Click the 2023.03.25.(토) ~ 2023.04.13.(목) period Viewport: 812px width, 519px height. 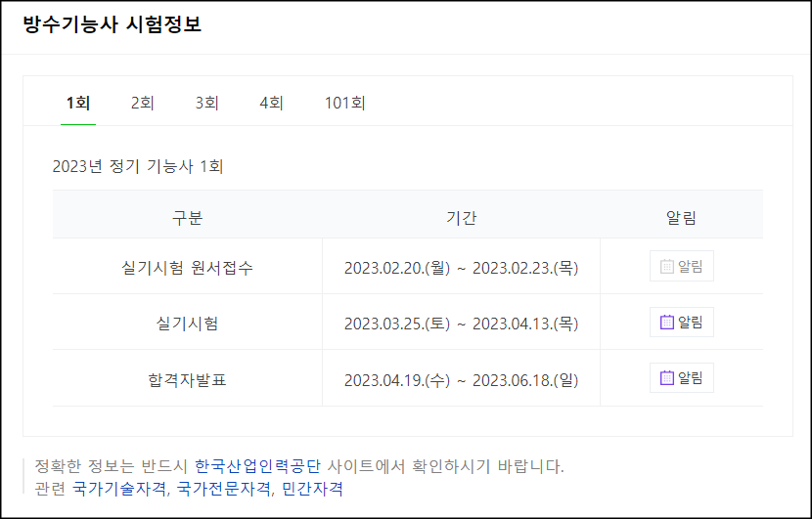tap(461, 324)
